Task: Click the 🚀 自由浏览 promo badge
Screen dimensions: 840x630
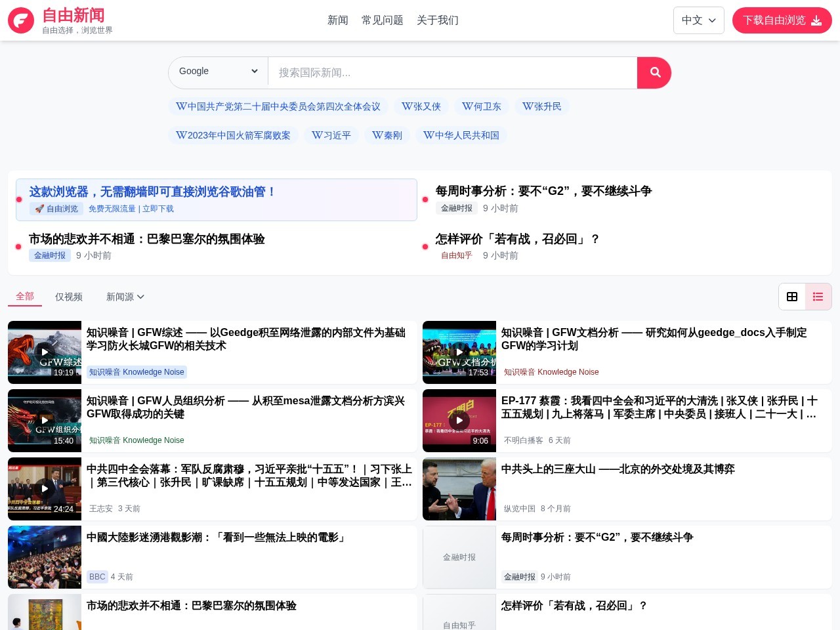Action: (x=56, y=209)
